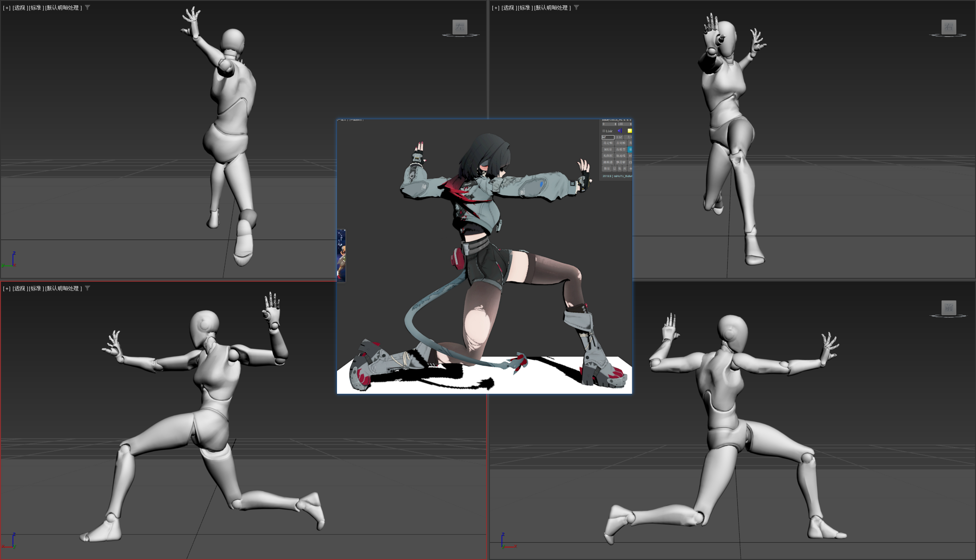Open the [默认明暗处理] shading menu in the top-right viewport
This screenshot has height=560, width=976.
pyautogui.click(x=552, y=8)
